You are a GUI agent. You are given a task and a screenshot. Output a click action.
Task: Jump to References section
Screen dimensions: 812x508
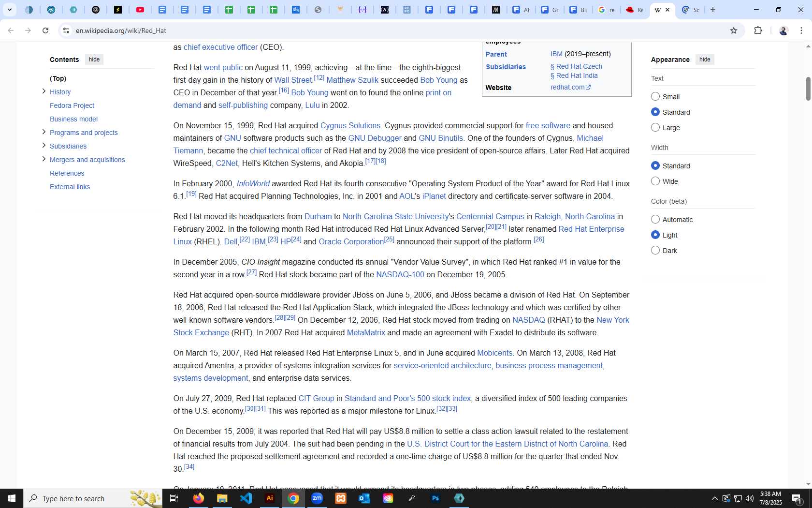pyautogui.click(x=67, y=173)
